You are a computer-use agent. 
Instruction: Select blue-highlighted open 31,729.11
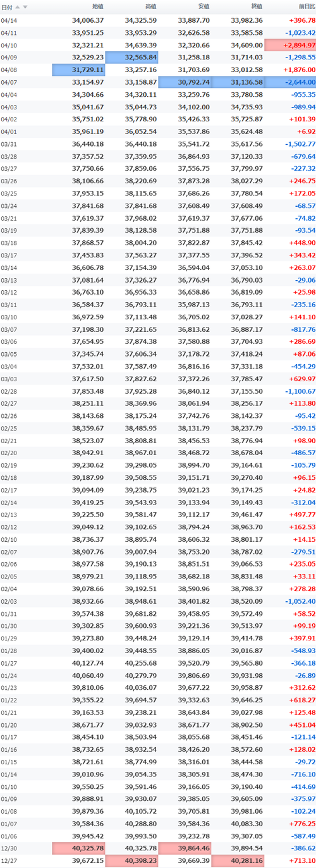click(78, 70)
